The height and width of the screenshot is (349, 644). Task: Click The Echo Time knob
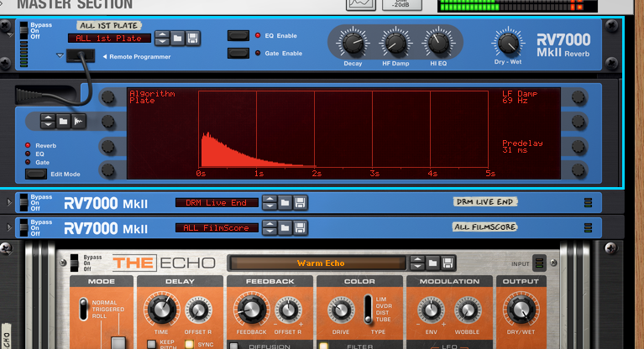(x=161, y=310)
